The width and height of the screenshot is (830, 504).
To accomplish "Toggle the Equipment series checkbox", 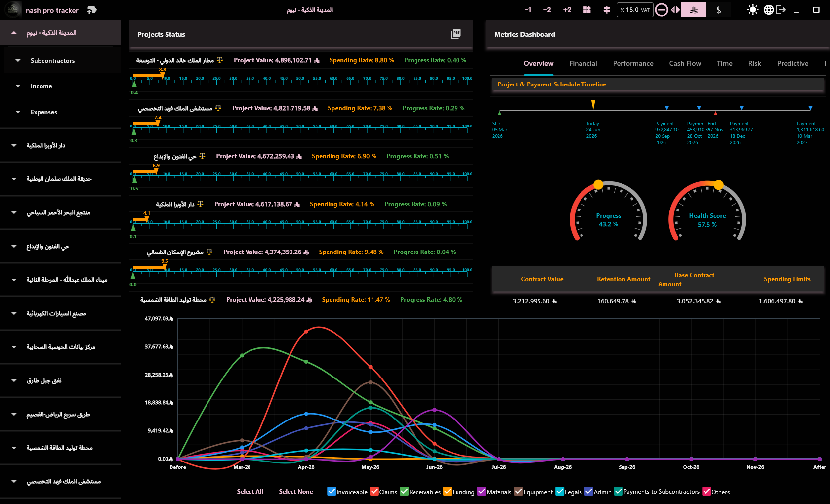I will coord(518,491).
